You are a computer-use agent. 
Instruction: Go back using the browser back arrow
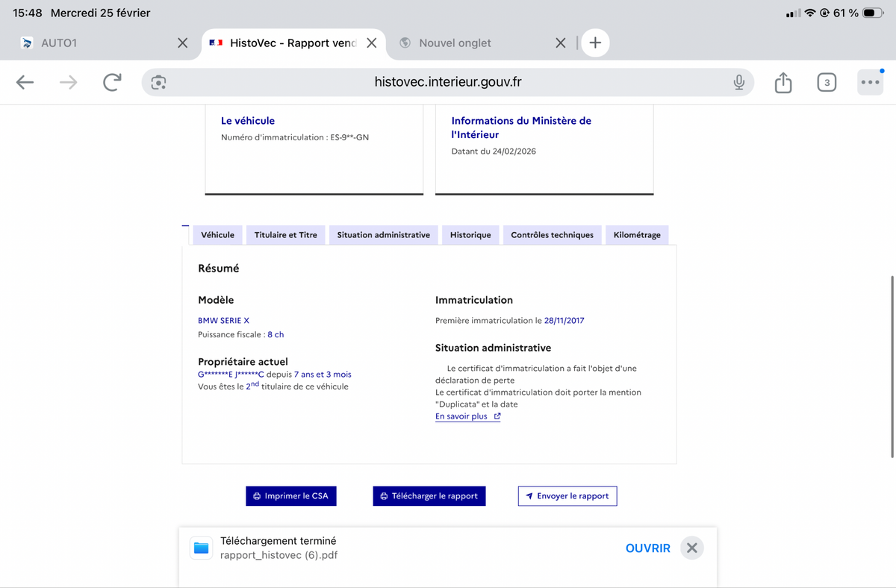click(x=25, y=83)
